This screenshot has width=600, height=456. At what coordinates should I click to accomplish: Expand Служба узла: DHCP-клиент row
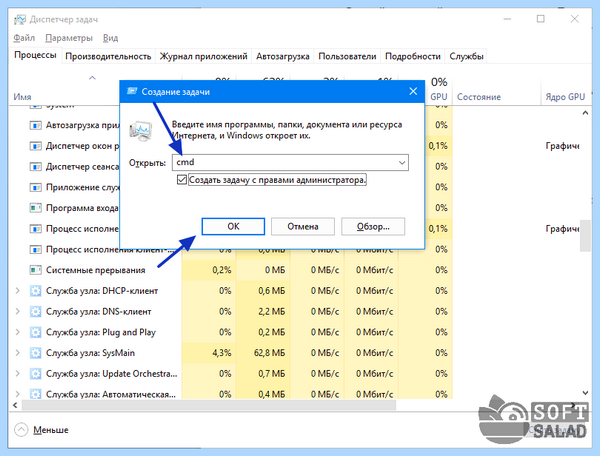pyautogui.click(x=18, y=291)
